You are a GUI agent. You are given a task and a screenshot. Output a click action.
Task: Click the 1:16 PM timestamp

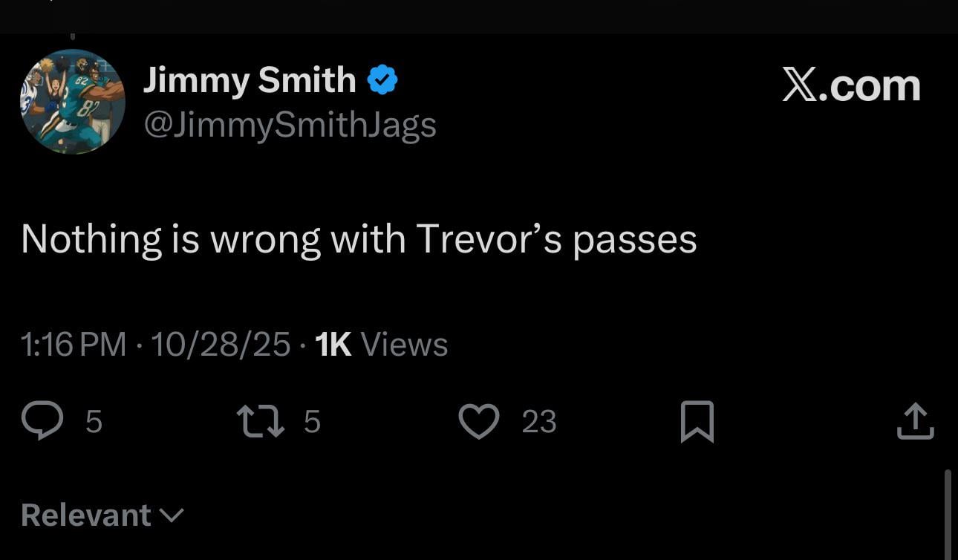click(x=74, y=345)
